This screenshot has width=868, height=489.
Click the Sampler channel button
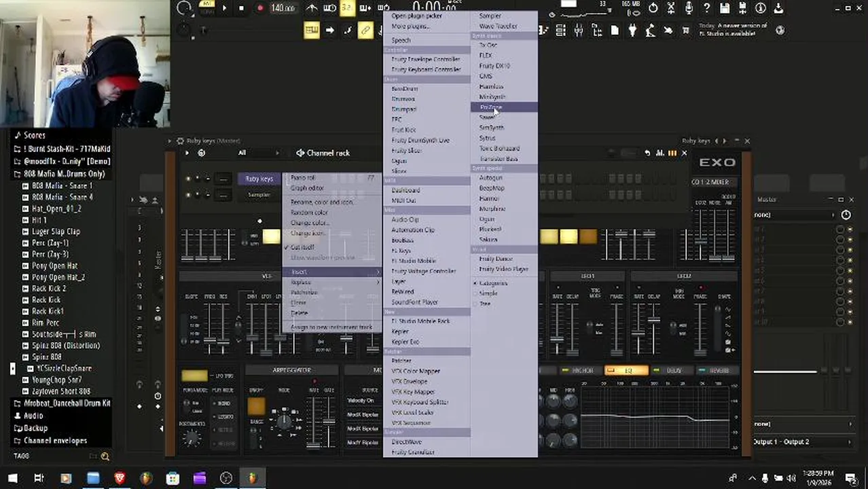[x=259, y=195]
